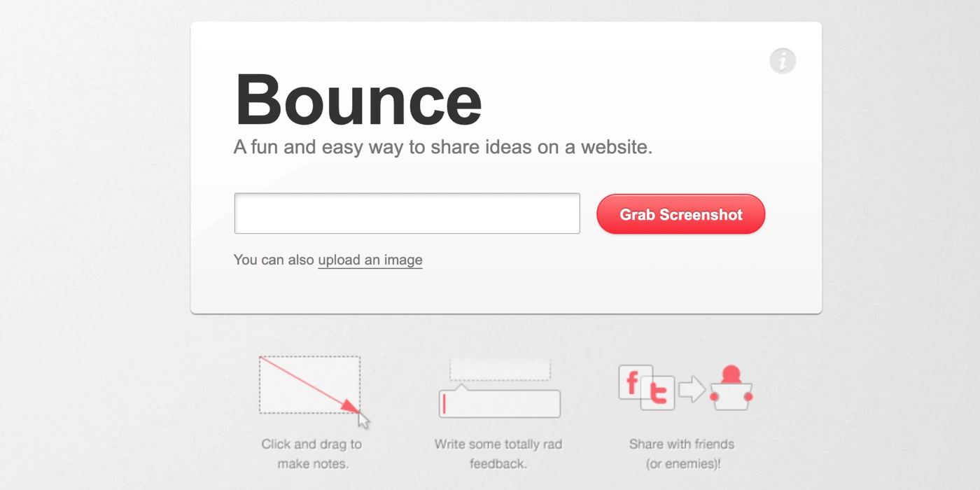
Task: Click the 'Write some totally rad feedback' caption
Action: point(498,454)
